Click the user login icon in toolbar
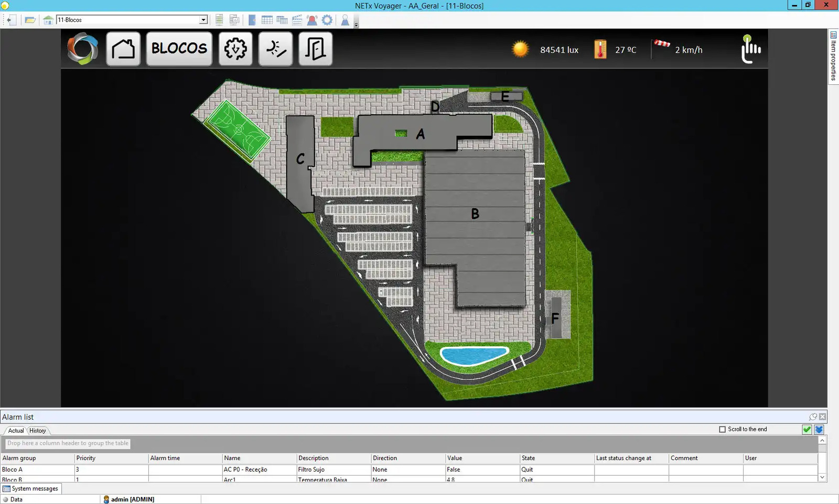 click(x=345, y=20)
